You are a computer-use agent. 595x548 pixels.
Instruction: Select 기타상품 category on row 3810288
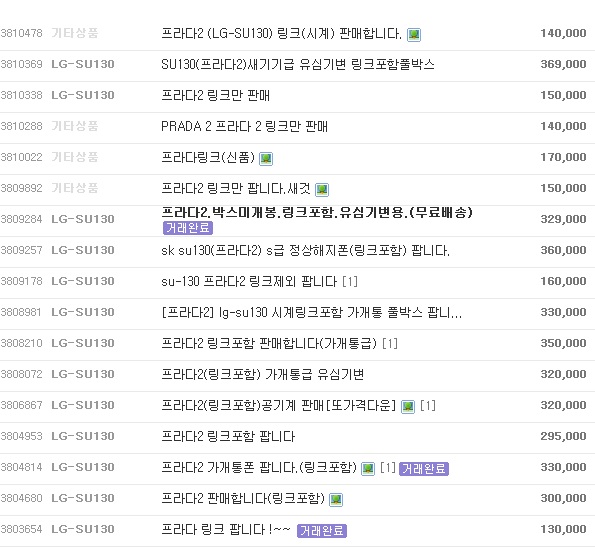[x=75, y=126]
